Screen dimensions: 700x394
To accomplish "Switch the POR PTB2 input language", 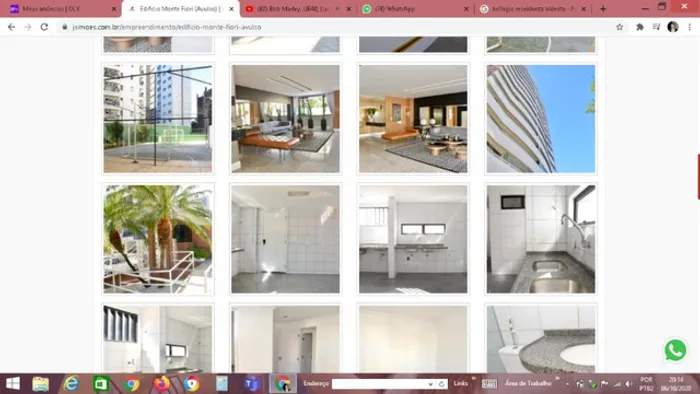I will click(x=646, y=384).
